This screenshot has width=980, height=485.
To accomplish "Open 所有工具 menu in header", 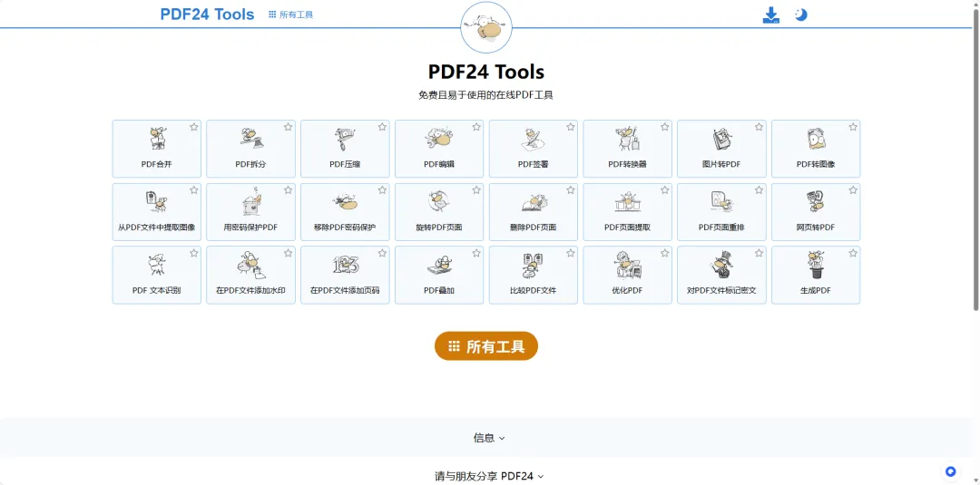I will pos(290,15).
